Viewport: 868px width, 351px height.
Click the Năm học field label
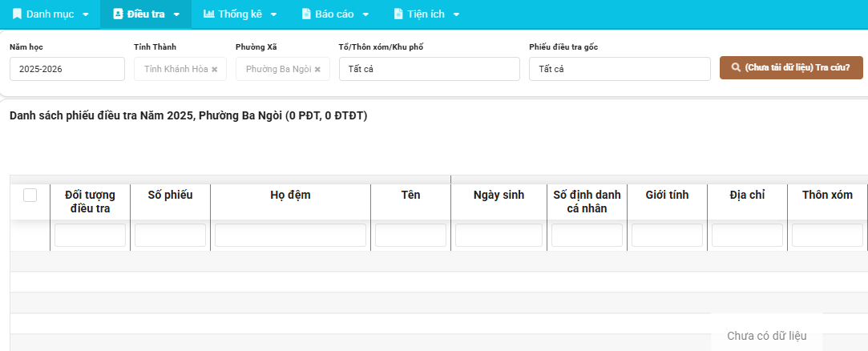tap(26, 47)
